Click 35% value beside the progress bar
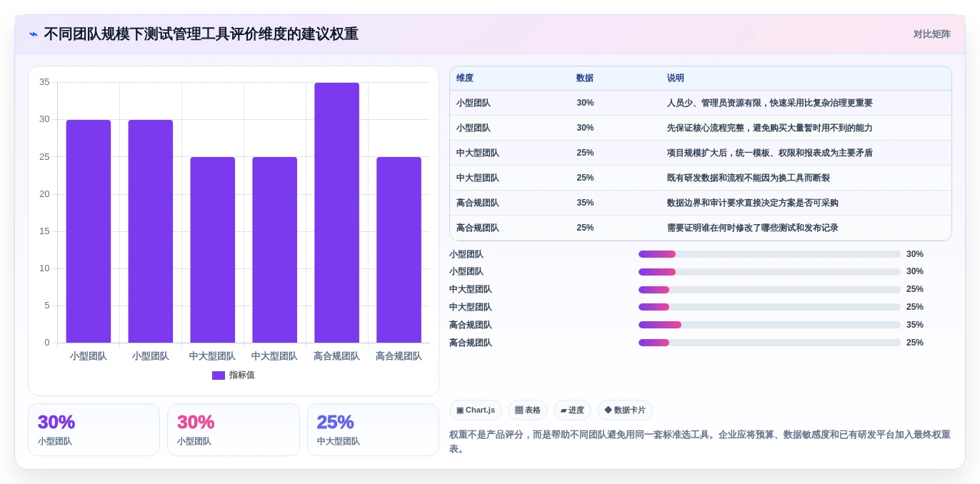980x484 pixels. point(915,325)
